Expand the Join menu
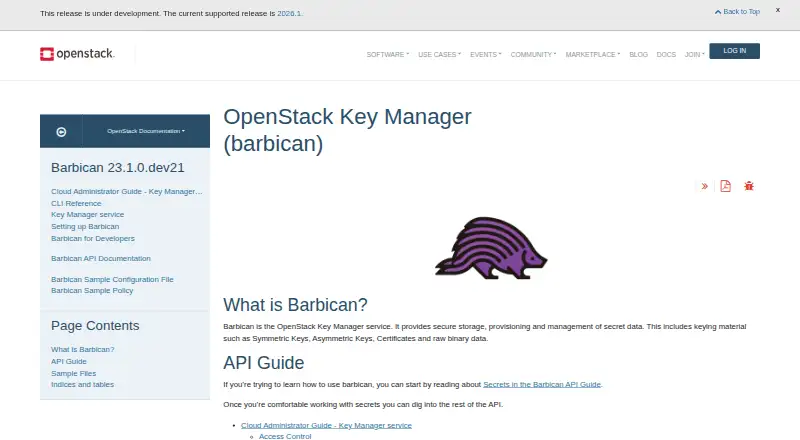Viewport: 800px width, 440px height. point(694,55)
